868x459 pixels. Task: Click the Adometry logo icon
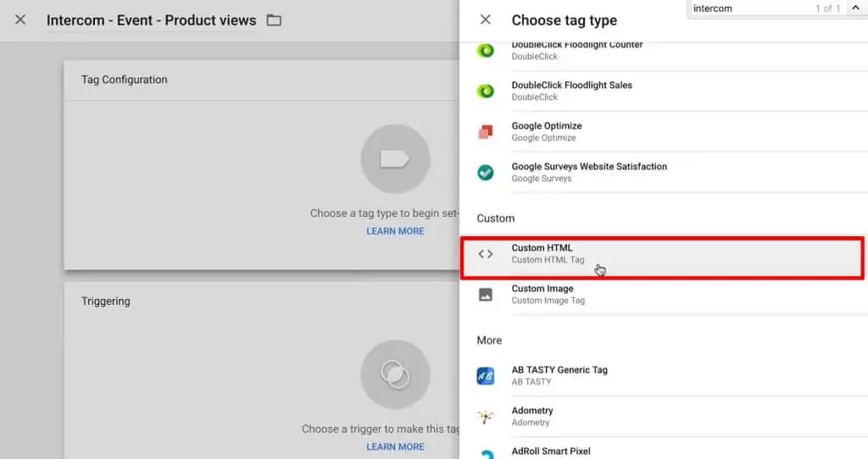tap(486, 417)
